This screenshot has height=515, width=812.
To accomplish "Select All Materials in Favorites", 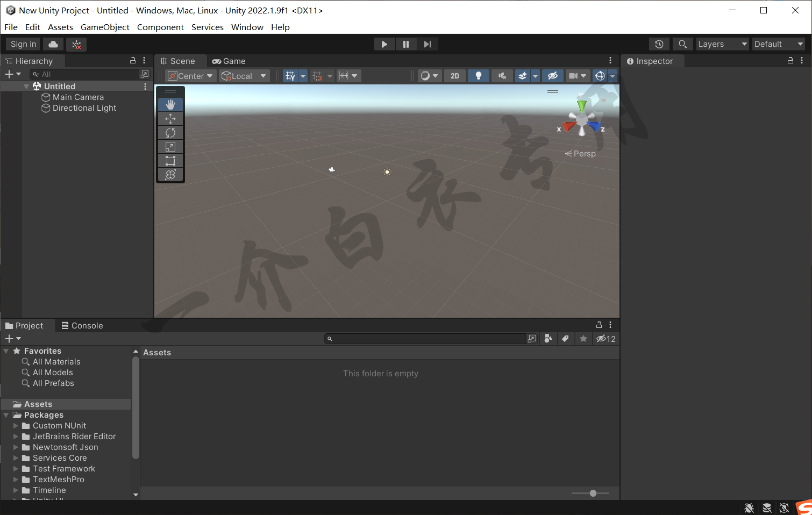I will click(x=56, y=362).
